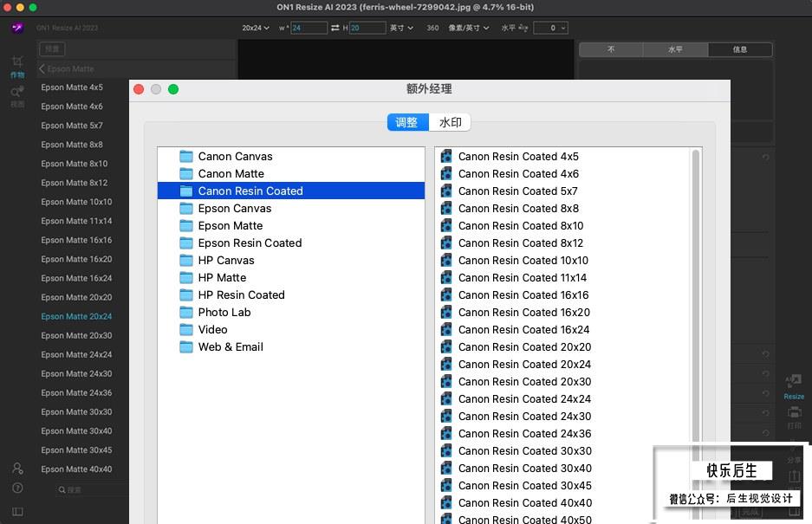Click the width input field
Viewport: 812px width, 524px height.
[x=309, y=28]
